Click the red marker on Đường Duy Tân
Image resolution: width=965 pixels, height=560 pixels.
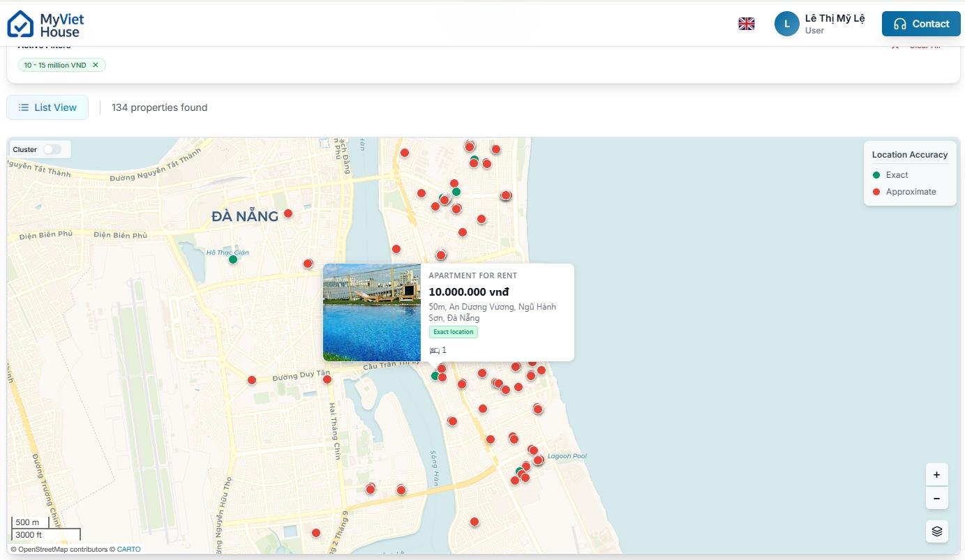(x=252, y=380)
